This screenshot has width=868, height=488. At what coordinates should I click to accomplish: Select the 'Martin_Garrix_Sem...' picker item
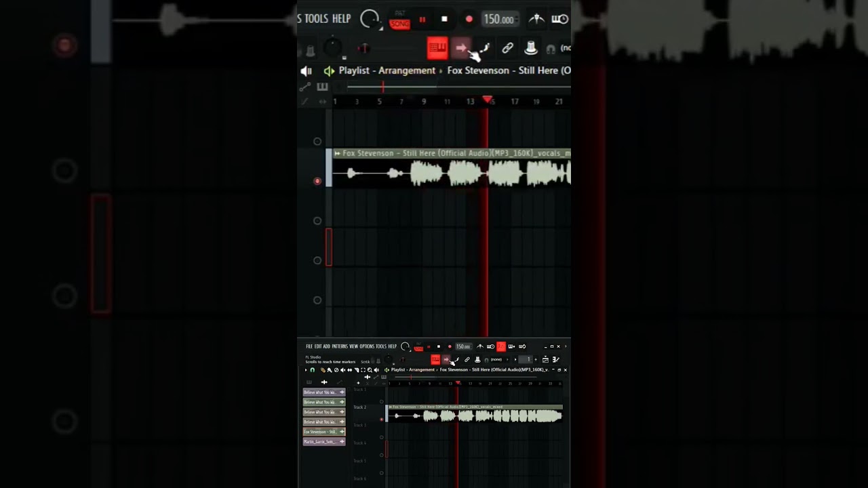(x=324, y=442)
